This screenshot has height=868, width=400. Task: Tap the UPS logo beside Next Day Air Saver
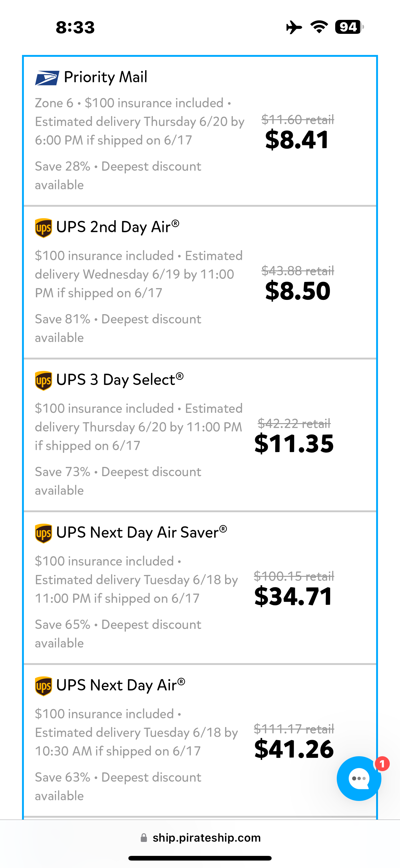pyautogui.click(x=43, y=533)
